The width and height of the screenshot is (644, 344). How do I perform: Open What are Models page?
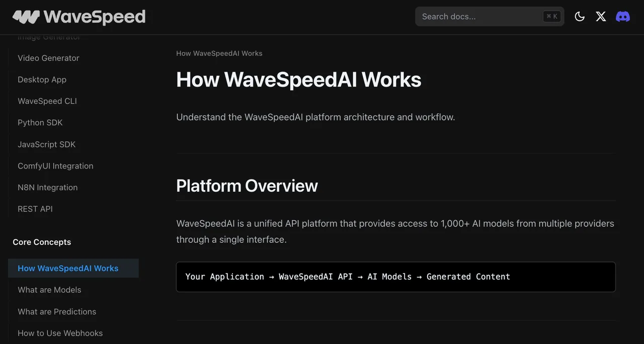(49, 290)
